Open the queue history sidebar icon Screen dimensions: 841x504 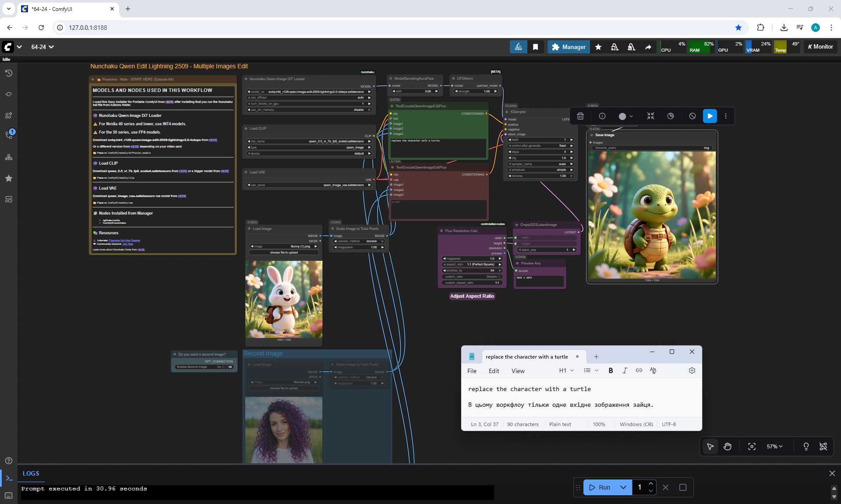point(9,73)
